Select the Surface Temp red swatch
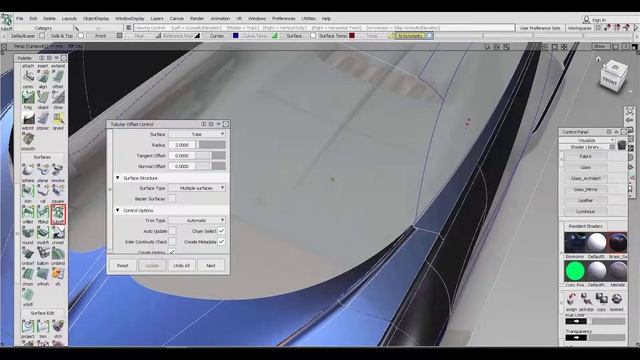The width and height of the screenshot is (640, 360). click(x=352, y=36)
